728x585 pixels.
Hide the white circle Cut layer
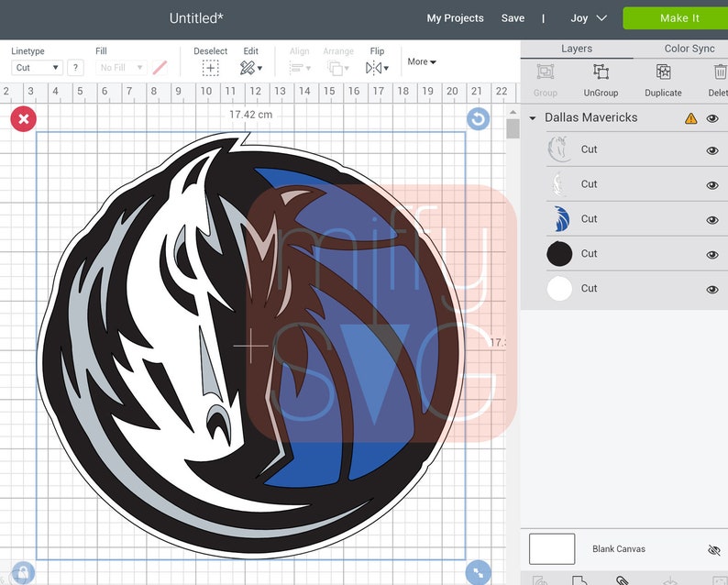coord(712,290)
